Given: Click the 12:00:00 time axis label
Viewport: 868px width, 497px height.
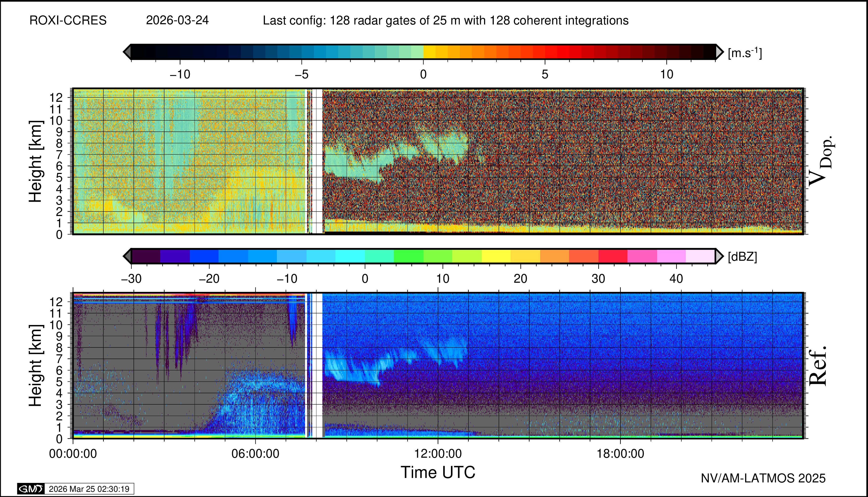Looking at the screenshot, I should (x=438, y=454).
